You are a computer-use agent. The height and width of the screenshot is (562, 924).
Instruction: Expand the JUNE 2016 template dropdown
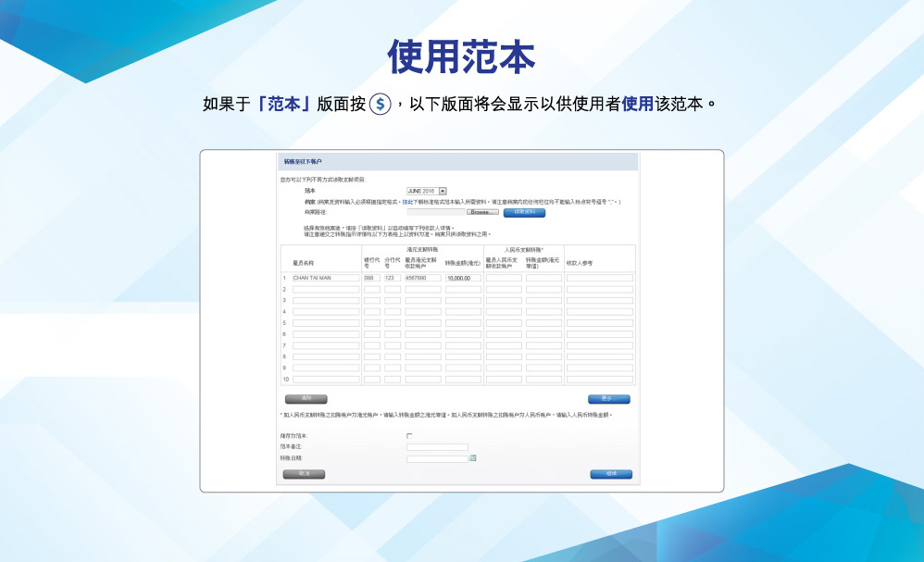pos(443,191)
